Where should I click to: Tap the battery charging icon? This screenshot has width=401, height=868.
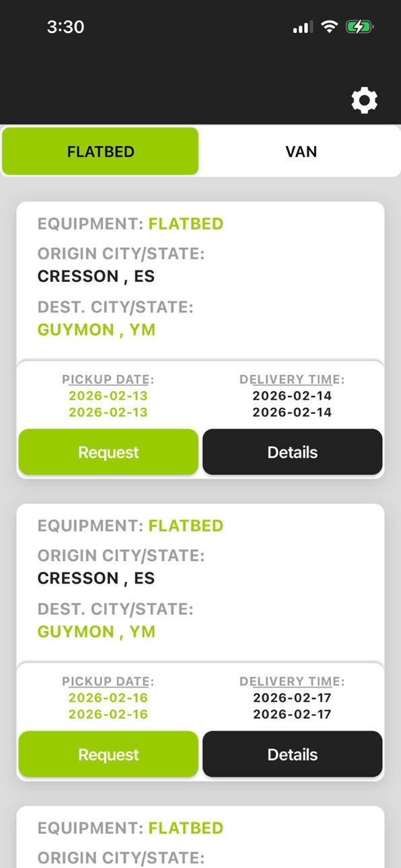click(359, 27)
